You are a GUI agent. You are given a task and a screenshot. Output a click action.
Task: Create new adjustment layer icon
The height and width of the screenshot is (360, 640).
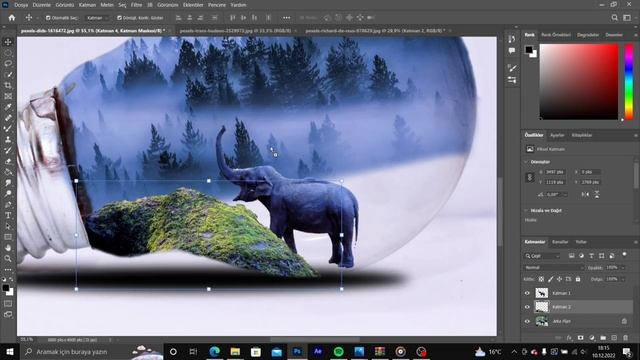592,338
